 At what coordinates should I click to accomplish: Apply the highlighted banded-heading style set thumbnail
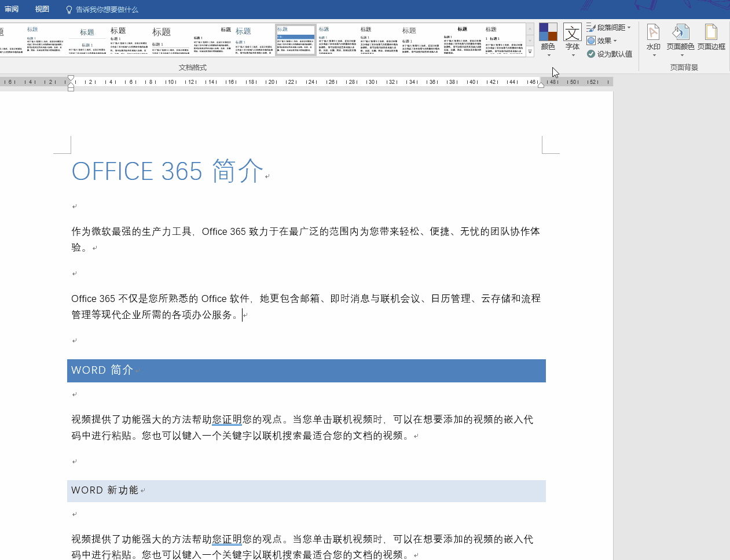(x=296, y=40)
